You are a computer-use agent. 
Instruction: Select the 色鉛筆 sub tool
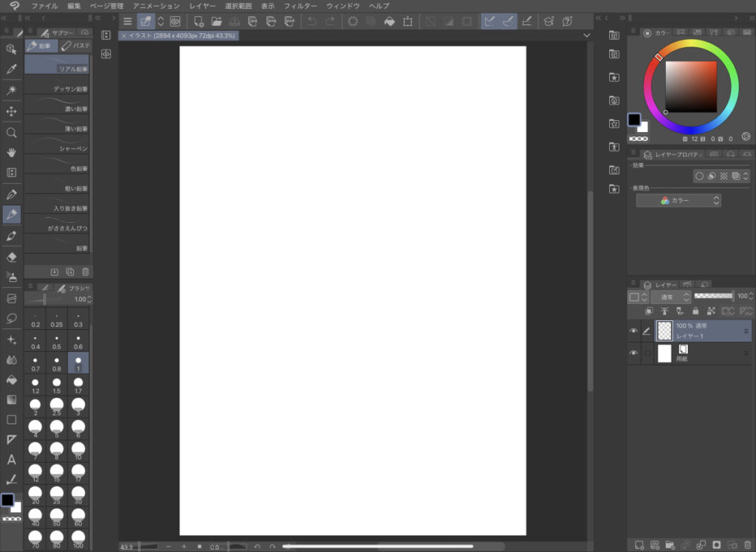57,164
